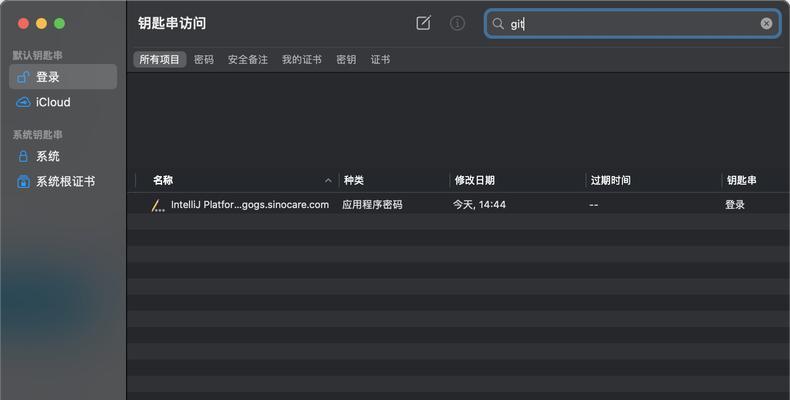Viewport: 790px width, 400px height.
Task: Toggle the sort direction arrow in 名称 column
Action: point(328,180)
